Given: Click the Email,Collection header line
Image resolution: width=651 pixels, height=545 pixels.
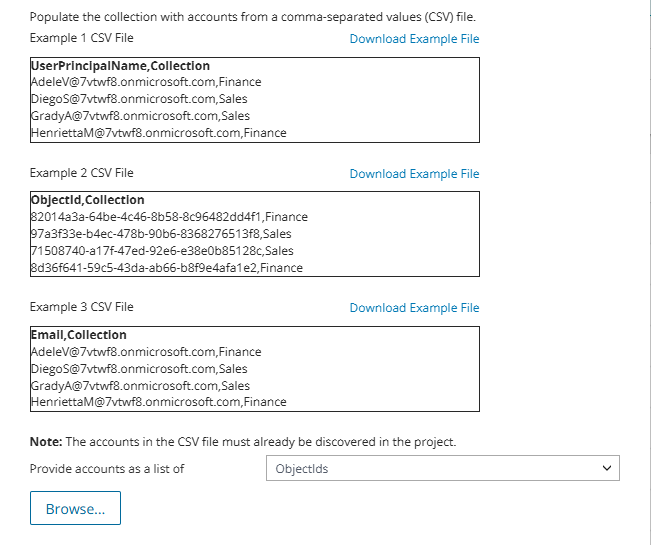Looking at the screenshot, I should (x=79, y=335).
